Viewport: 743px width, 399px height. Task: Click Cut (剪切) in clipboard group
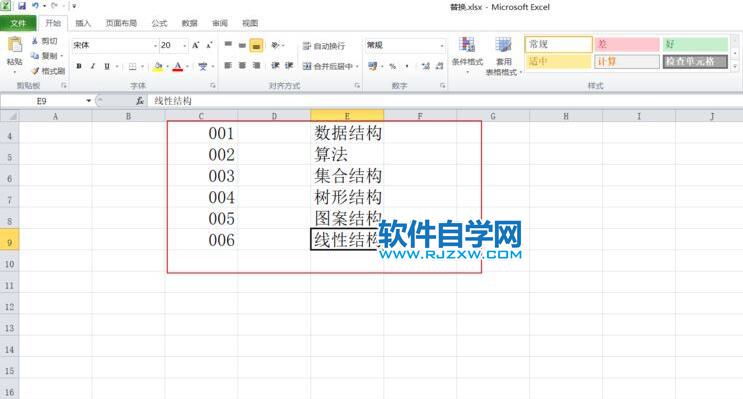pyautogui.click(x=45, y=41)
